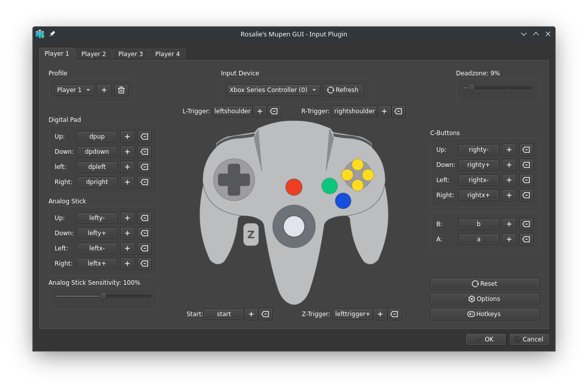588x390 pixels.
Task: Add a mapping for L-Trigger
Action: (259, 111)
